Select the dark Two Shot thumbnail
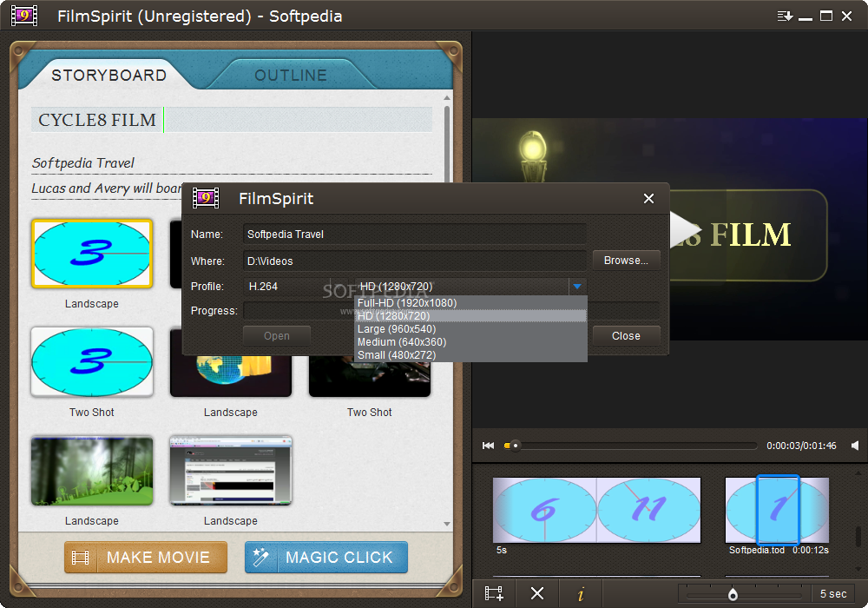The image size is (868, 608). (x=370, y=377)
